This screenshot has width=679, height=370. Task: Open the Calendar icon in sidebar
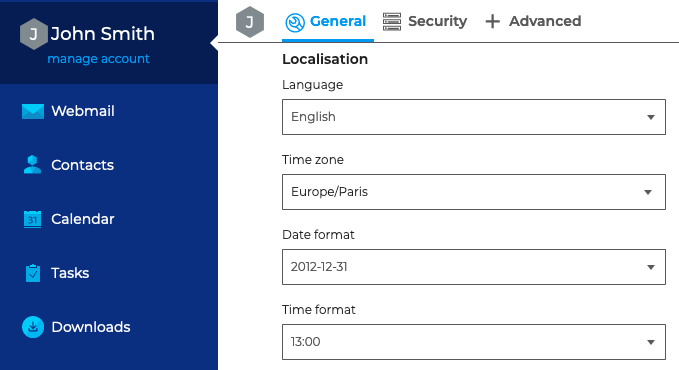[x=32, y=219]
